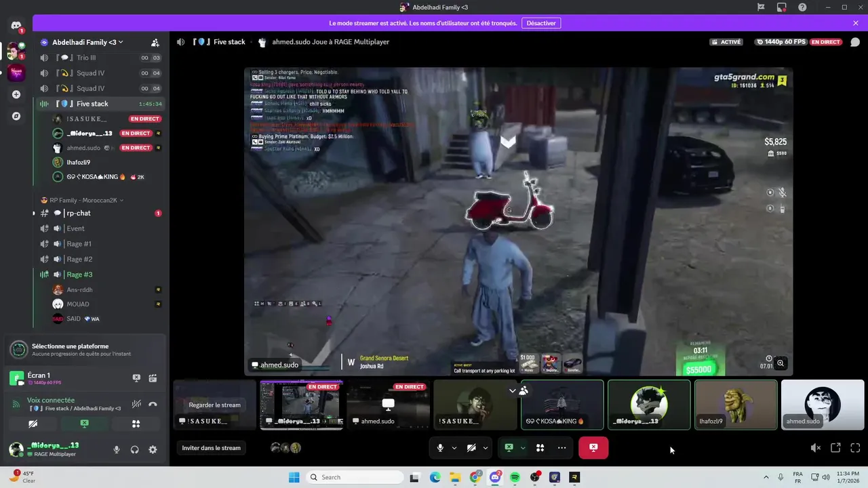
Task: Open the clips icon next to Écran 1
Action: click(153, 378)
